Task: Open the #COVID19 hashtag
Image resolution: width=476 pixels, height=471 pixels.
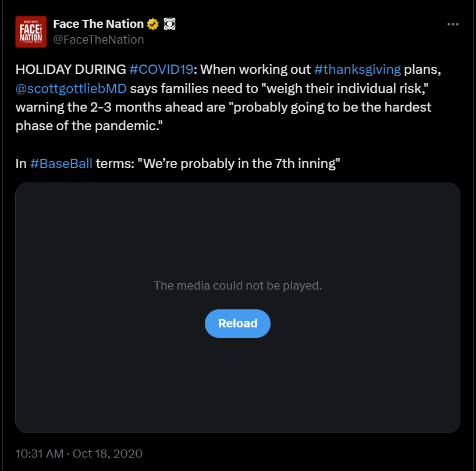Action: pos(163,69)
